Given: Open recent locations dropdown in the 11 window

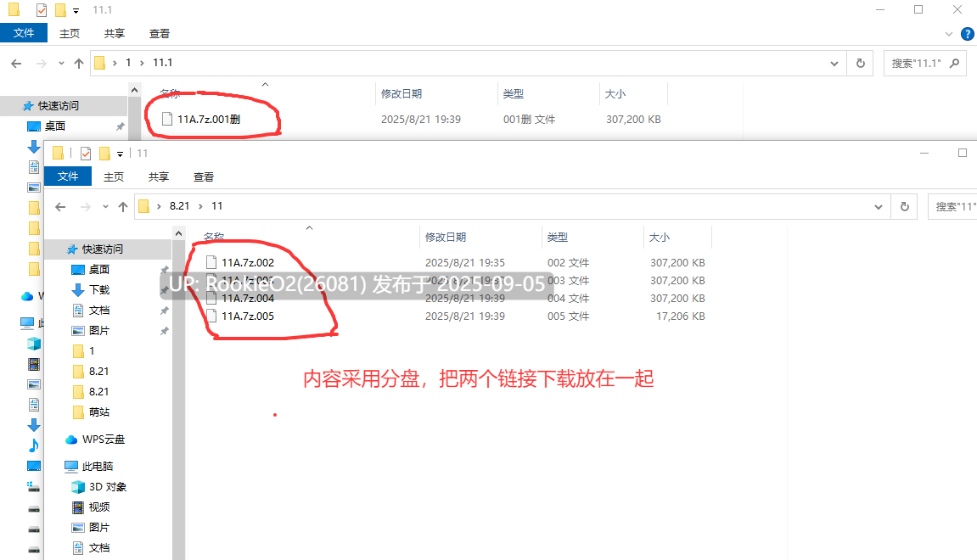Looking at the screenshot, I should click(x=105, y=207).
